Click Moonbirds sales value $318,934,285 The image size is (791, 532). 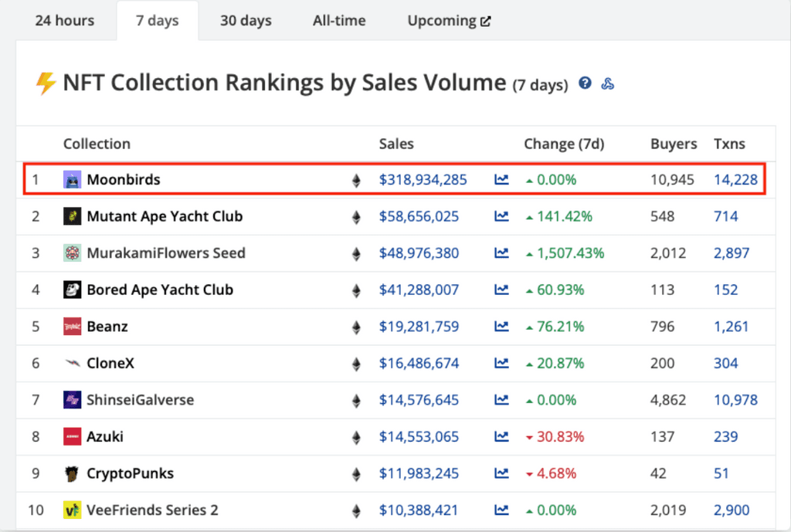423,179
